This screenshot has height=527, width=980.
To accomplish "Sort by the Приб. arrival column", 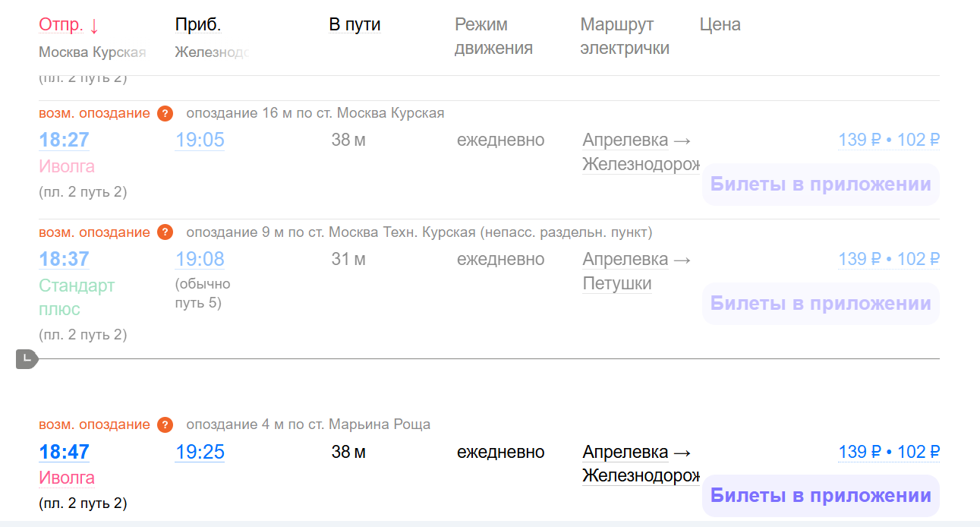I will pos(197,25).
